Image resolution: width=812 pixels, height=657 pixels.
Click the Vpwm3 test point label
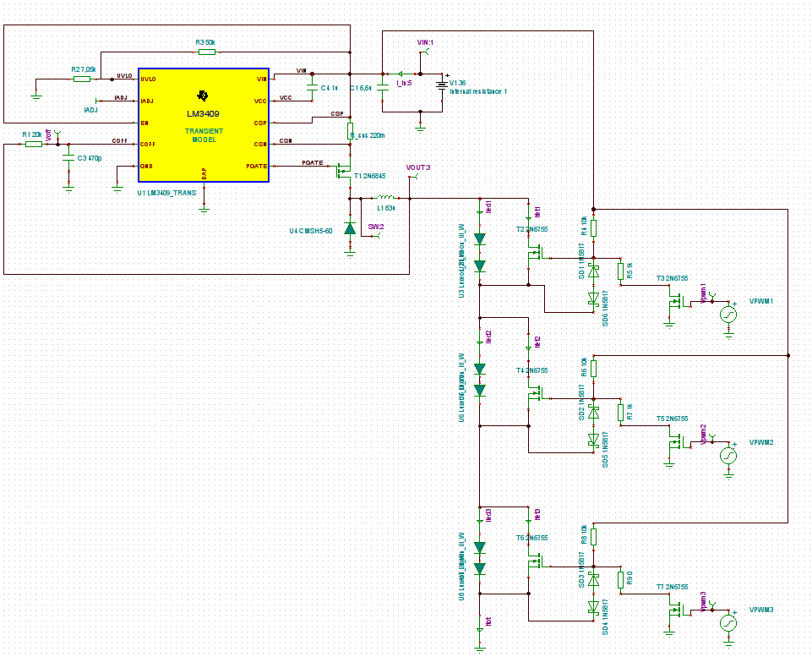pyautogui.click(x=703, y=602)
